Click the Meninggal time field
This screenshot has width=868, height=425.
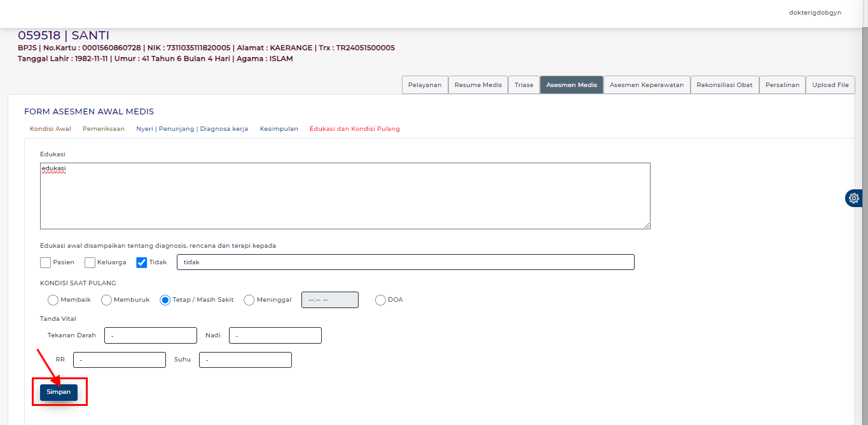pos(329,300)
